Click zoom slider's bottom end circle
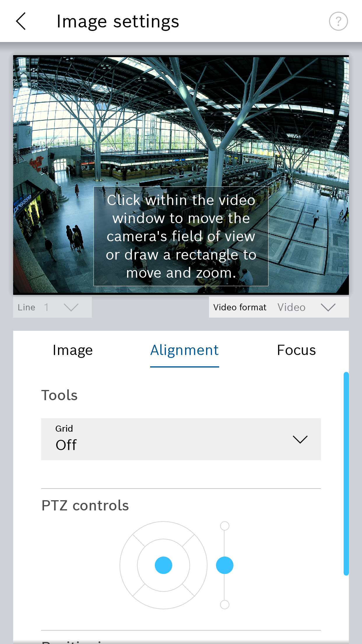Image resolution: width=362 pixels, height=644 pixels. (224, 605)
